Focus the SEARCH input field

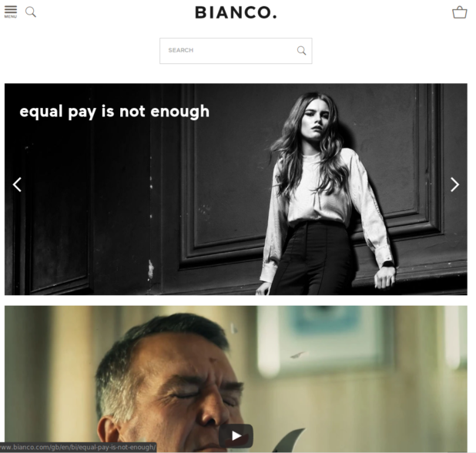coord(236,51)
